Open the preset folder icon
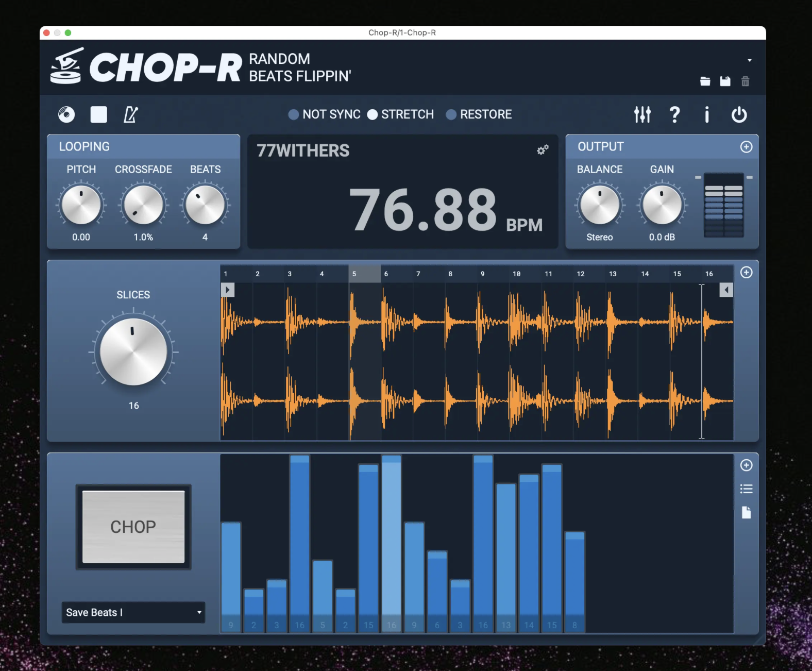Screen dimensions: 812x671 [705, 81]
